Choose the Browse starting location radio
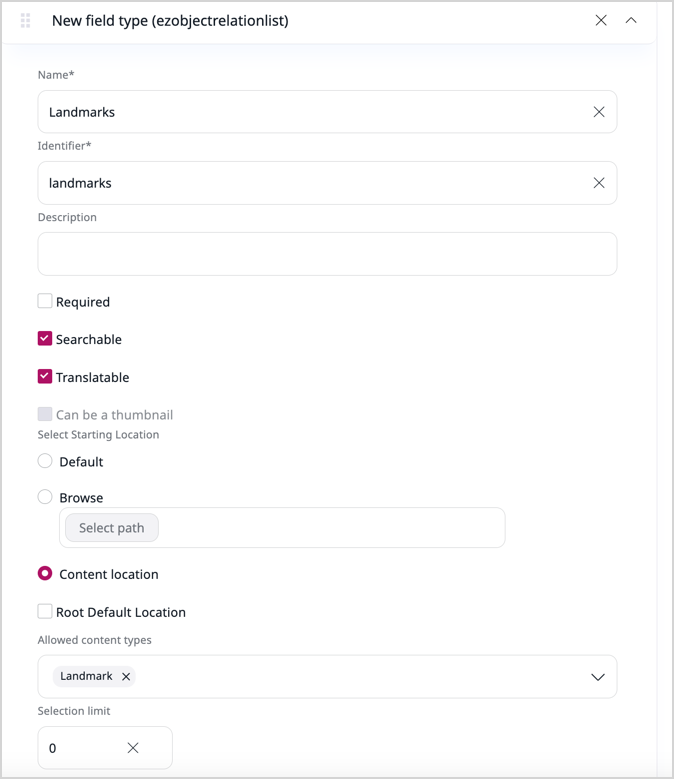The height and width of the screenshot is (779, 674). 45,497
